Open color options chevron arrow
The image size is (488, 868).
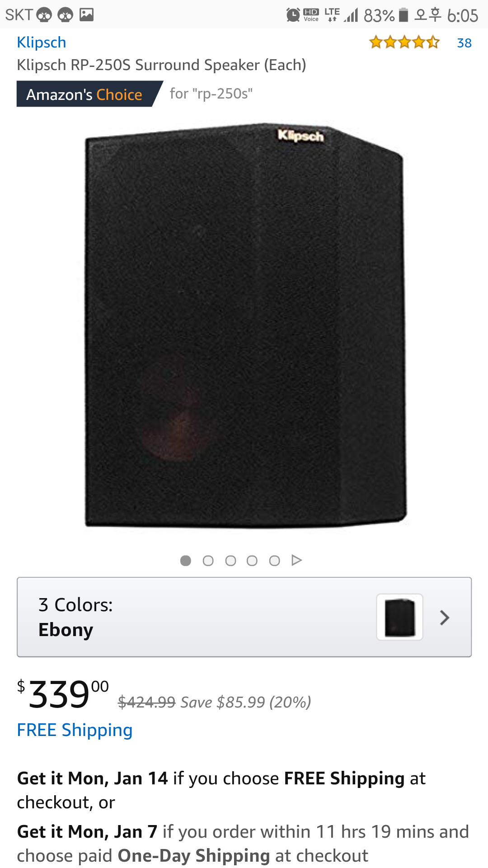(x=445, y=618)
